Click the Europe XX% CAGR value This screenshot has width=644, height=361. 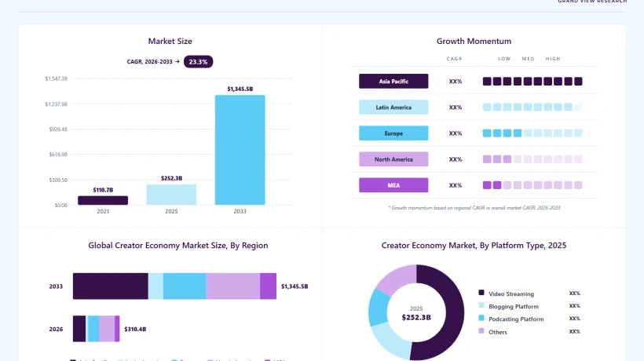tap(455, 133)
